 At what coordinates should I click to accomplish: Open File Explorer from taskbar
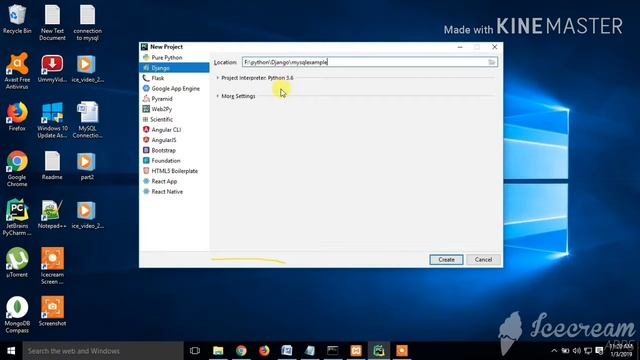click(x=218, y=351)
